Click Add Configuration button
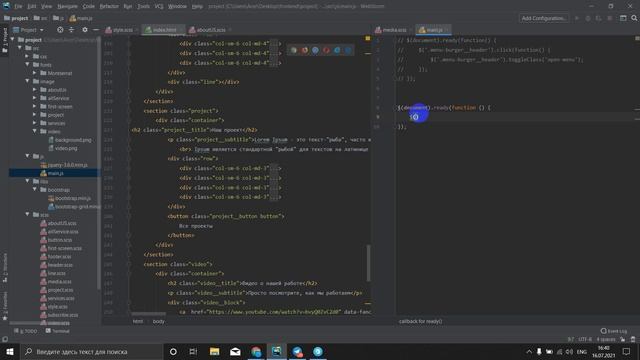This screenshot has height=360, width=640. tap(543, 18)
